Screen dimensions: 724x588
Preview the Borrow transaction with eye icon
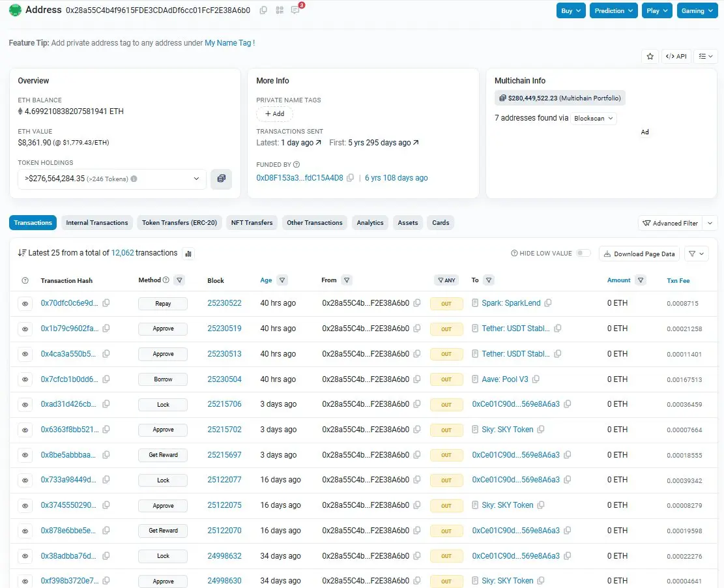(25, 379)
